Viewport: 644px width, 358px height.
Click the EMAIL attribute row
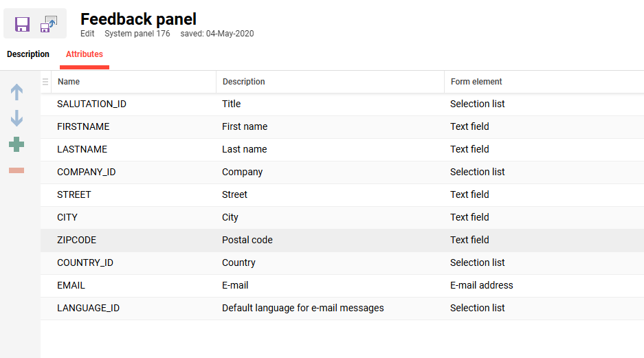pyautogui.click(x=71, y=285)
